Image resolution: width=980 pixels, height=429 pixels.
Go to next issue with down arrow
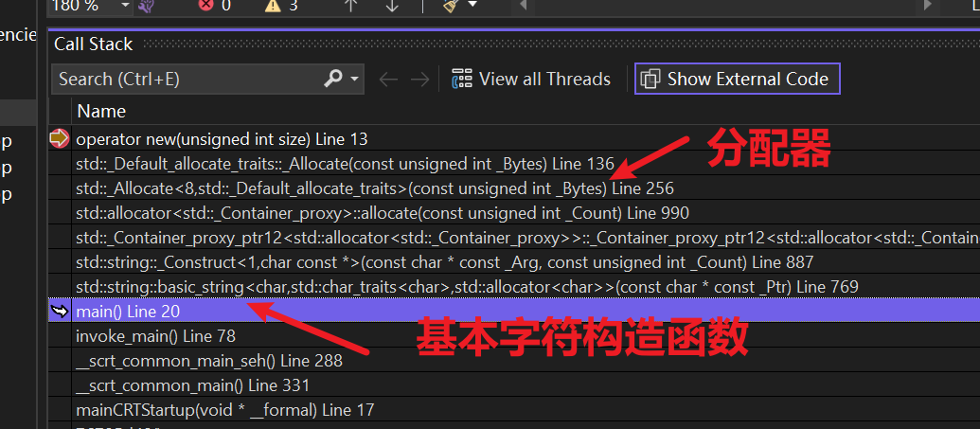[392, 6]
